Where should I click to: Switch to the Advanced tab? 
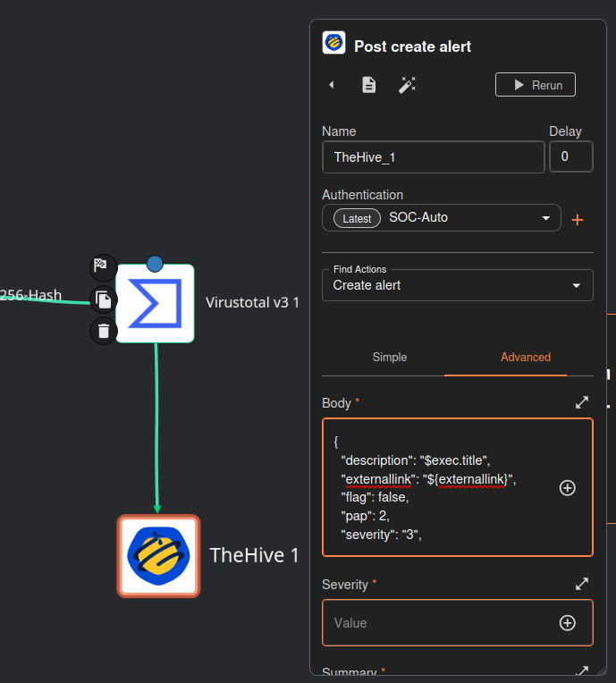click(x=525, y=357)
